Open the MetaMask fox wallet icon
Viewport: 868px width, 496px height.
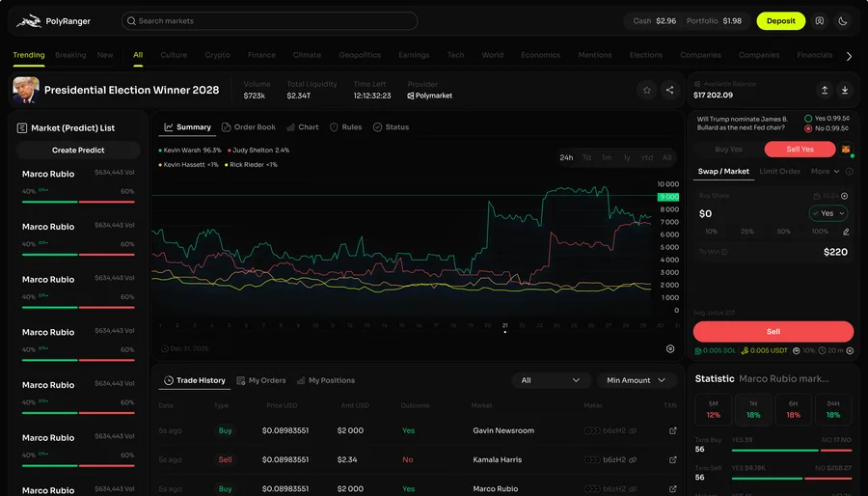click(845, 150)
